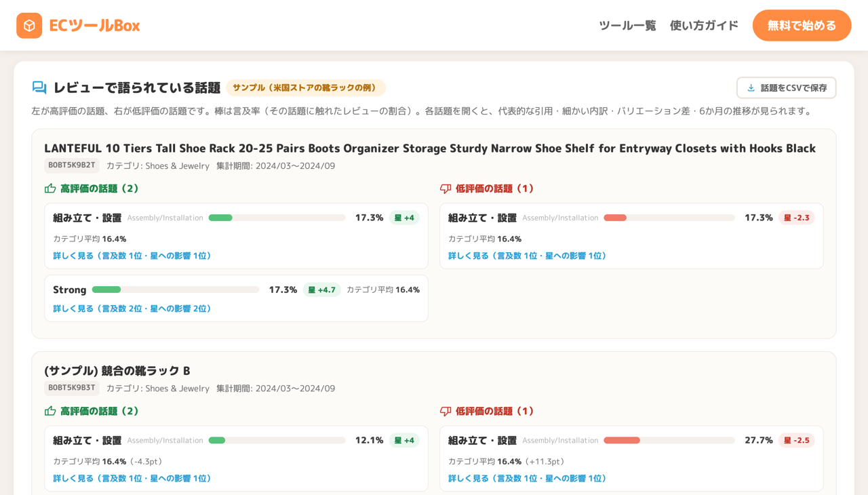The width and height of the screenshot is (868, 495).
Task: Open the 使い方ガイド navigation item
Action: point(704,26)
